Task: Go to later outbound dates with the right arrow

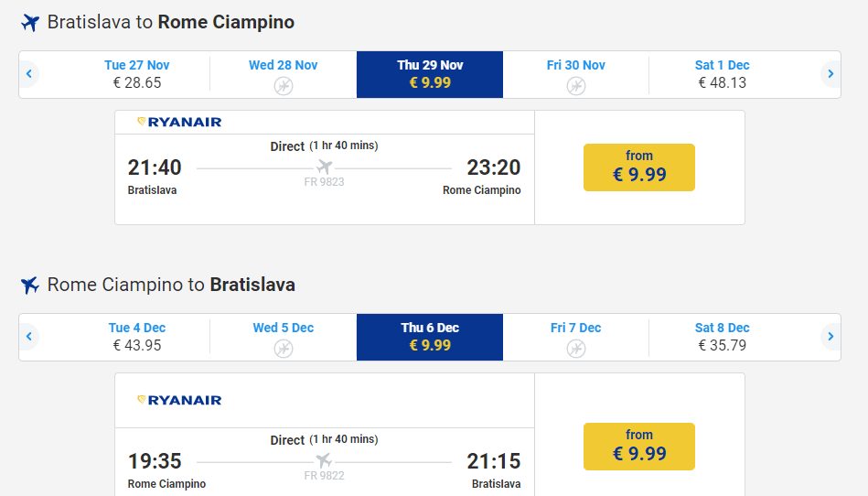Action: click(830, 74)
